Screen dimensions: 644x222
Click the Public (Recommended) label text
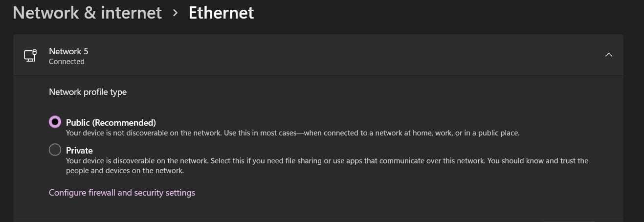pyautogui.click(x=111, y=122)
